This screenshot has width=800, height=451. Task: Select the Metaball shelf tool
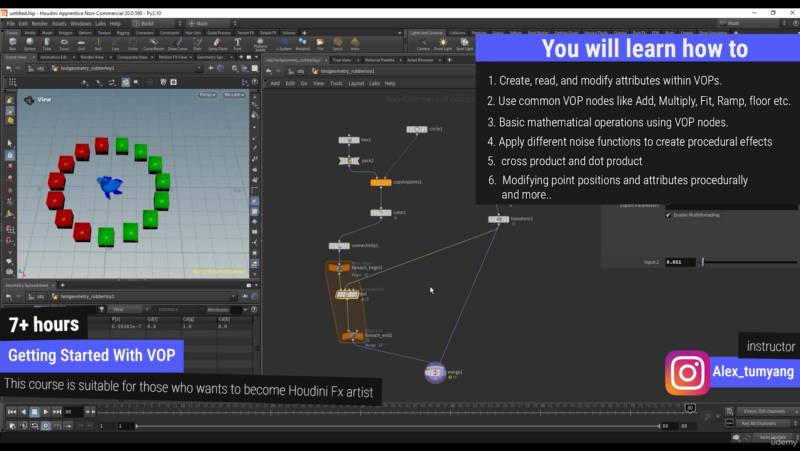pos(303,43)
